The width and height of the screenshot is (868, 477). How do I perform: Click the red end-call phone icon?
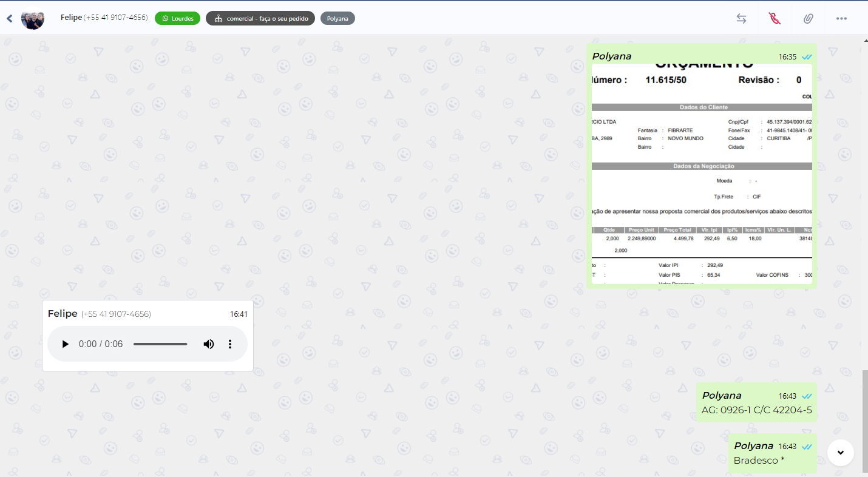(x=775, y=18)
